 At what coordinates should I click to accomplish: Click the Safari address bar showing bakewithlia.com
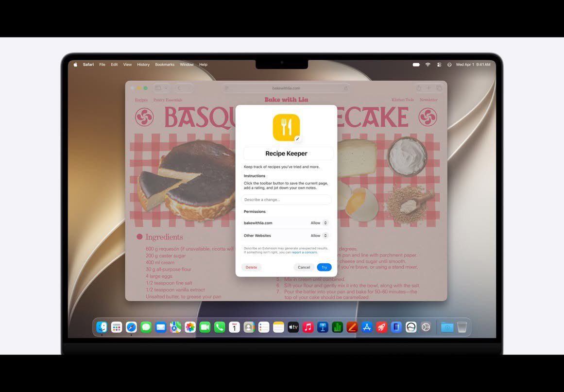[x=286, y=88]
